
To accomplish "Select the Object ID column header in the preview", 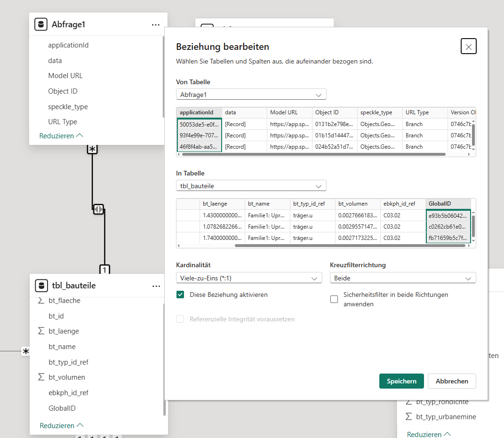I will [x=335, y=112].
